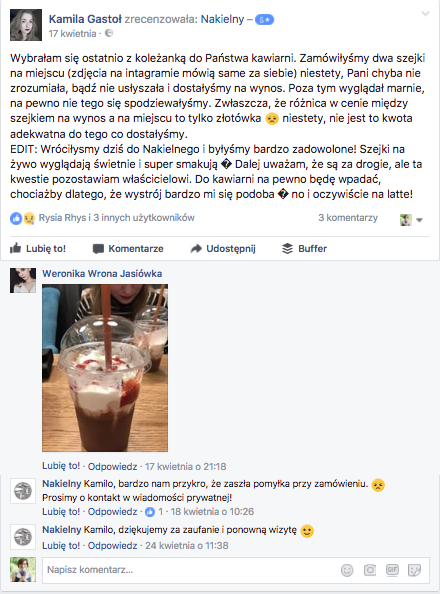Click the Buffer stack icon
Screen dimensions: 440x594
287,249
